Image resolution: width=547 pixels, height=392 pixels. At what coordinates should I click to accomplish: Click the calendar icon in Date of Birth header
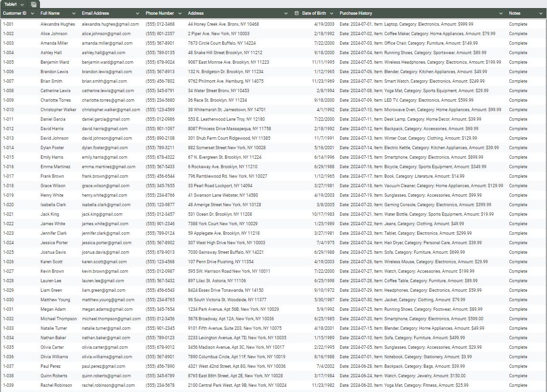(296, 13)
